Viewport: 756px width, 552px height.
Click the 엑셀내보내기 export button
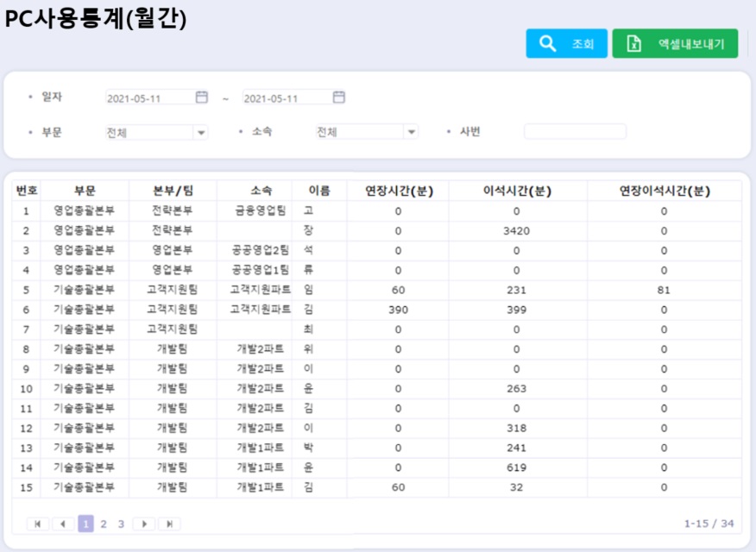(x=675, y=44)
